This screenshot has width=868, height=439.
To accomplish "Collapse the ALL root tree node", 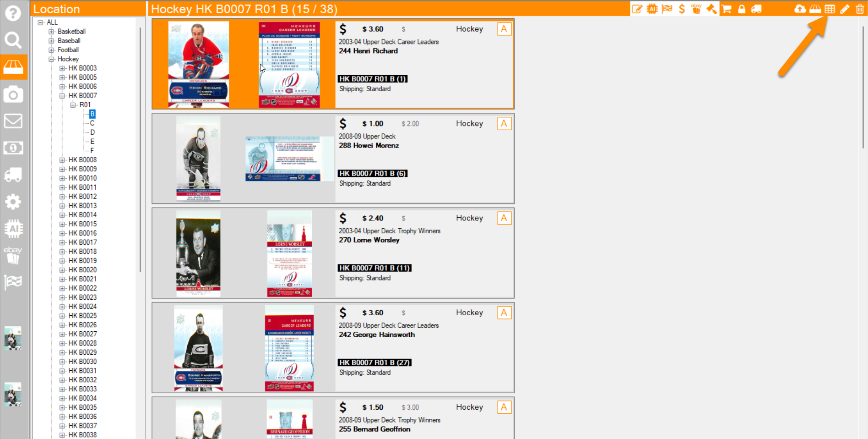I will coord(40,22).
